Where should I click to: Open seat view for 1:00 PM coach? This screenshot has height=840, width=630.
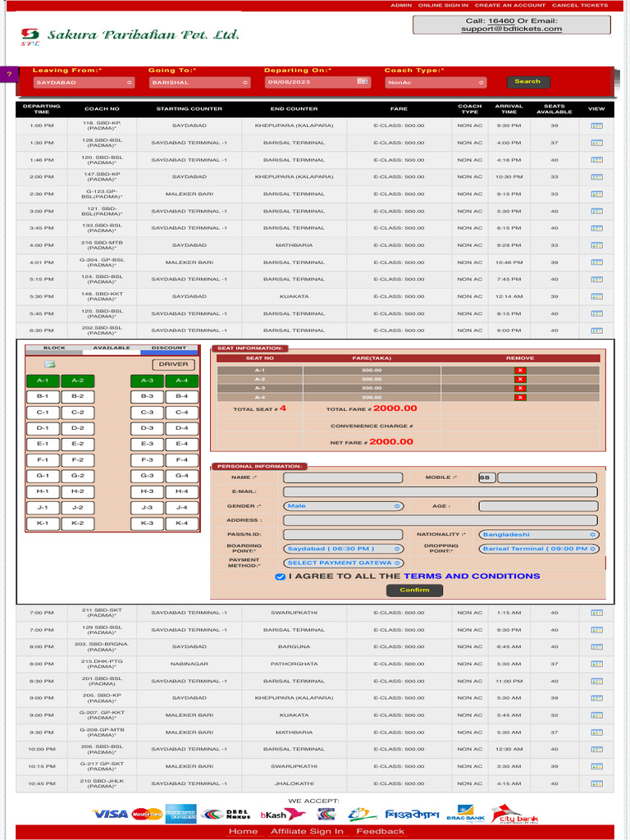596,126
